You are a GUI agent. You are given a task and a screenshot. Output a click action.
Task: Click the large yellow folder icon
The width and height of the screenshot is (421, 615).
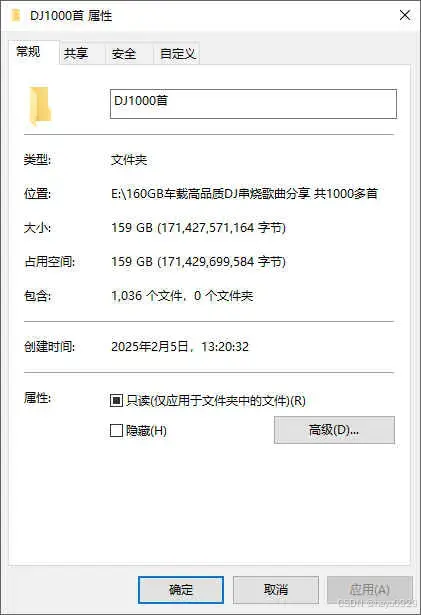coord(40,106)
